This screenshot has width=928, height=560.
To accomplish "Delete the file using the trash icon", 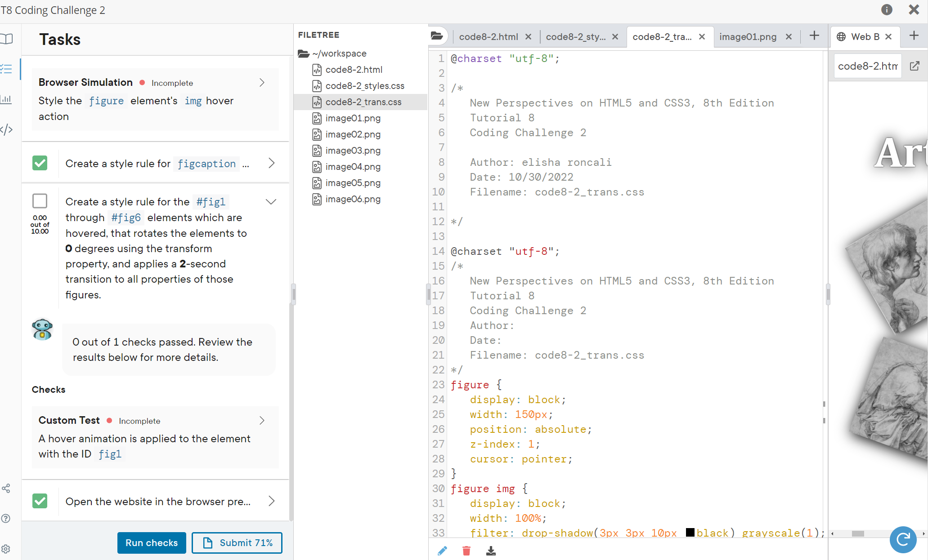I will 466,550.
